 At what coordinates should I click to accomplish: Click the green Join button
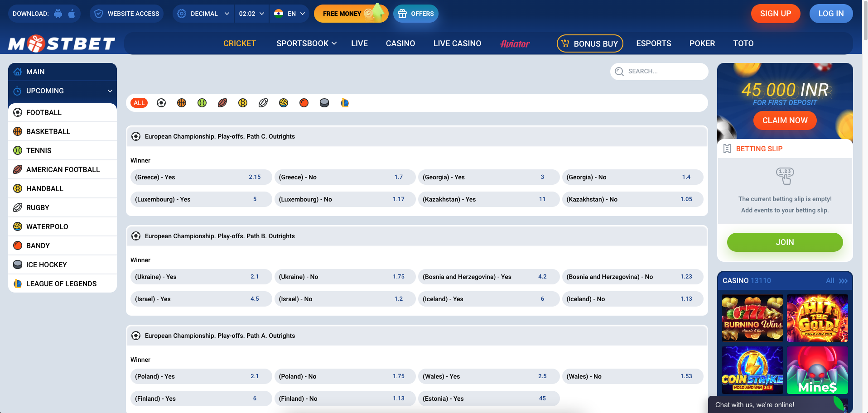pyautogui.click(x=785, y=242)
